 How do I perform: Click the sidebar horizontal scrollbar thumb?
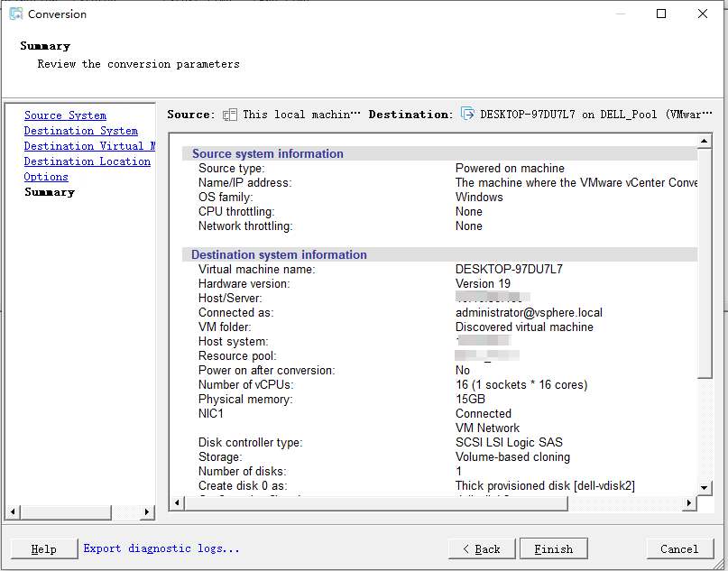66,511
